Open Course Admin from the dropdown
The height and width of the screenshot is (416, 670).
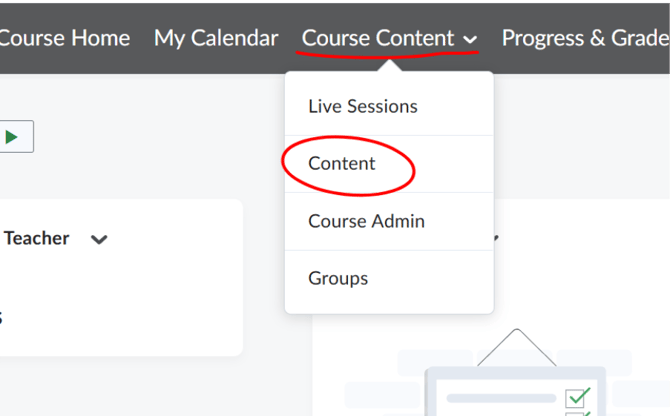point(366,221)
